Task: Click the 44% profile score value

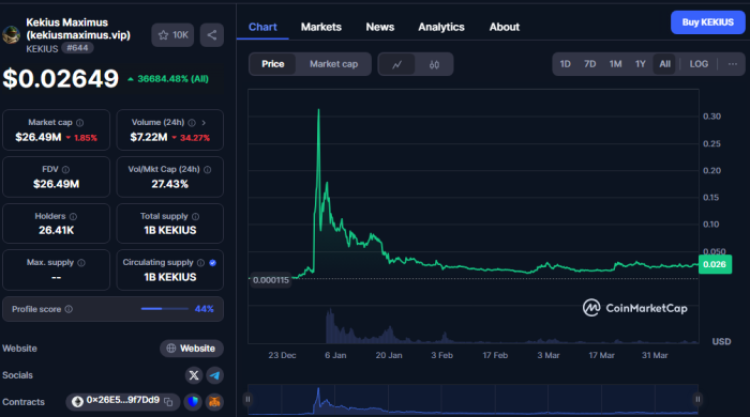Action: point(204,309)
